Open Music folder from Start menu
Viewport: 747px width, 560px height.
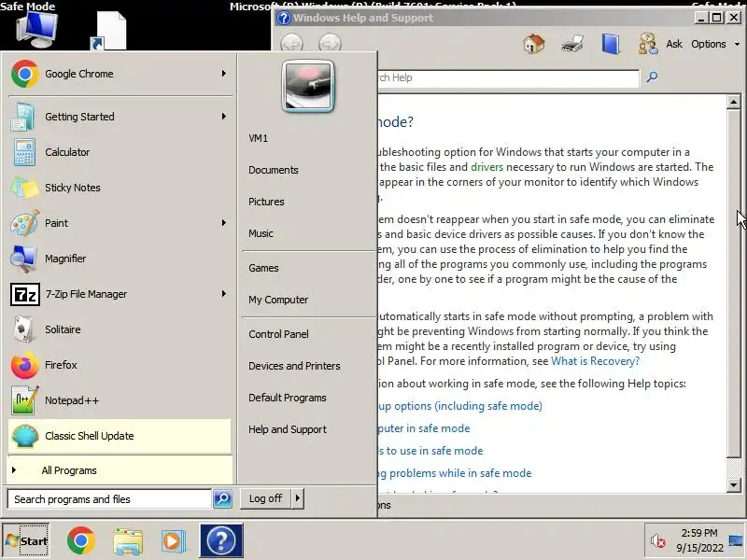pyautogui.click(x=261, y=233)
